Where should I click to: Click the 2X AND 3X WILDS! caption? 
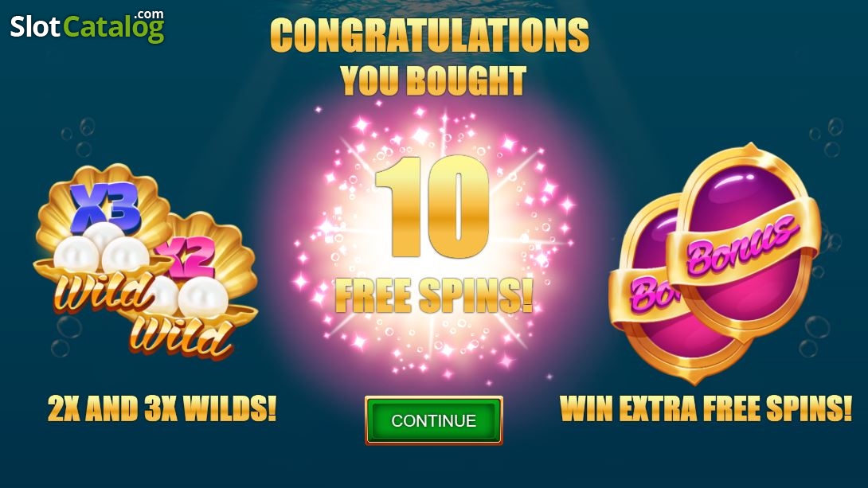click(162, 409)
